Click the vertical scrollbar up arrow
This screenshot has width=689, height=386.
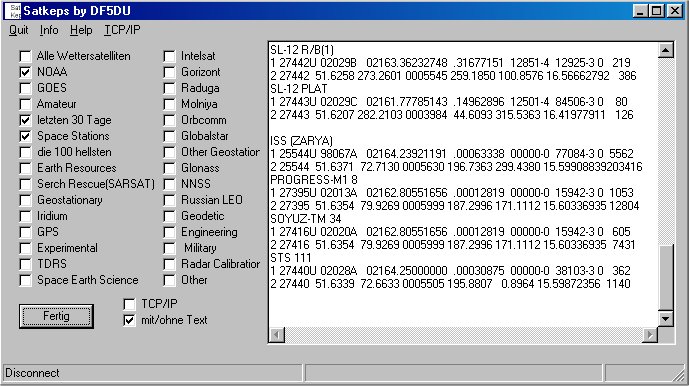tap(666, 50)
